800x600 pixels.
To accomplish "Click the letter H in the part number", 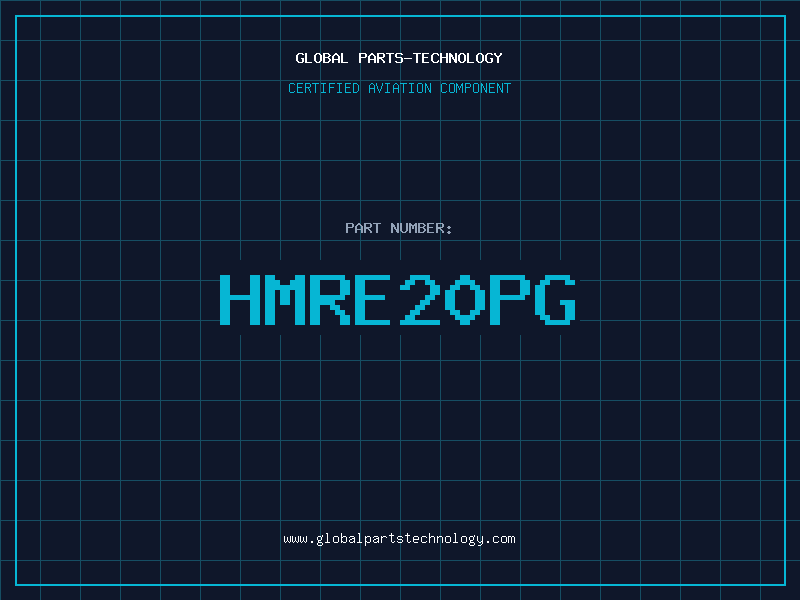I will 240,299.
